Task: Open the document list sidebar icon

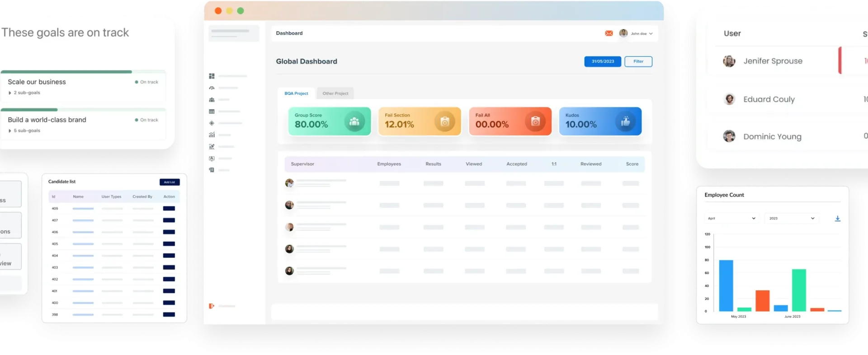Action: [x=212, y=170]
